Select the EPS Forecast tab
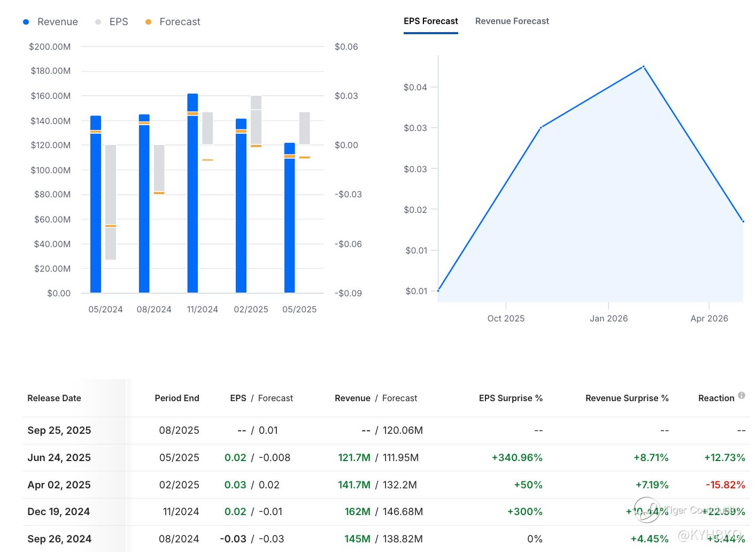This screenshot has width=756, height=552. tap(430, 21)
